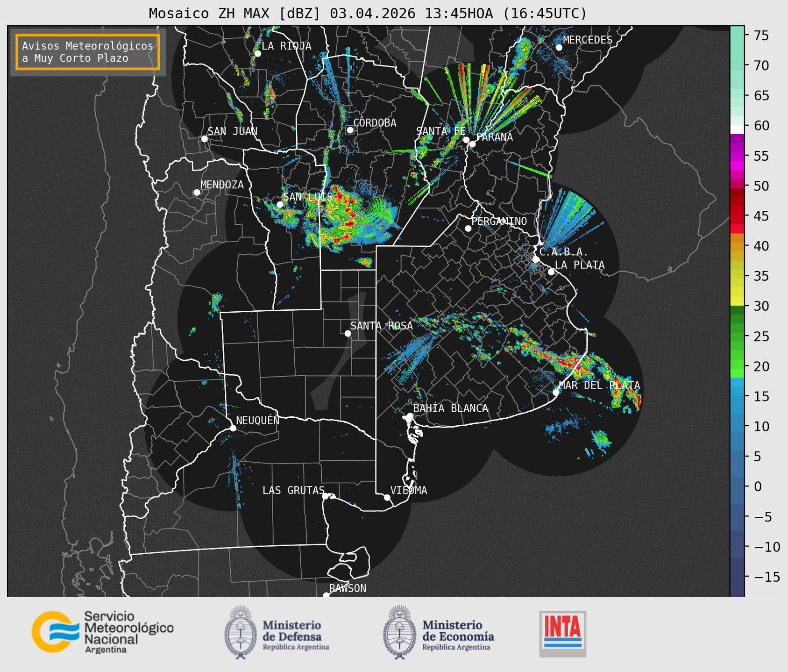The width and height of the screenshot is (788, 672).
Task: Click the La Rioja city label
Action: [286, 46]
